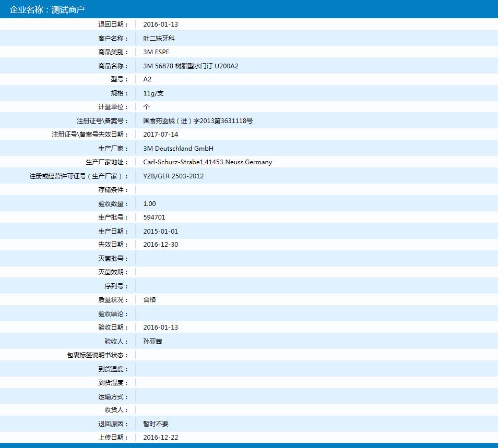This screenshot has height=448, width=498.
Task: Click product name 3M 56878 树脂型水门汀 U200A2
Action: pos(191,66)
